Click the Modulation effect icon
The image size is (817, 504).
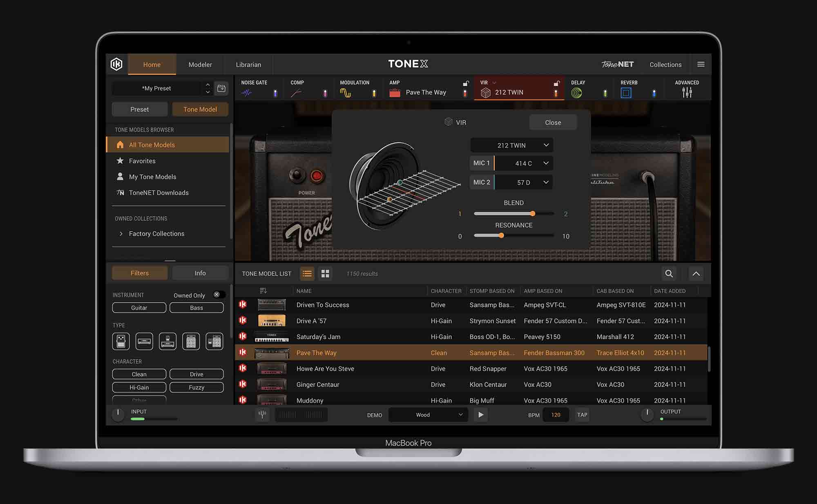point(346,92)
